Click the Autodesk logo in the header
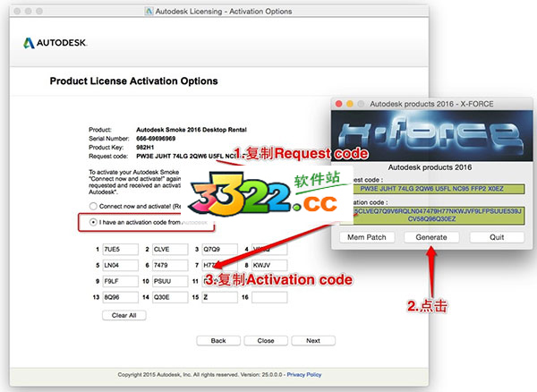Viewport: 537px width, 392px height. click(x=55, y=43)
